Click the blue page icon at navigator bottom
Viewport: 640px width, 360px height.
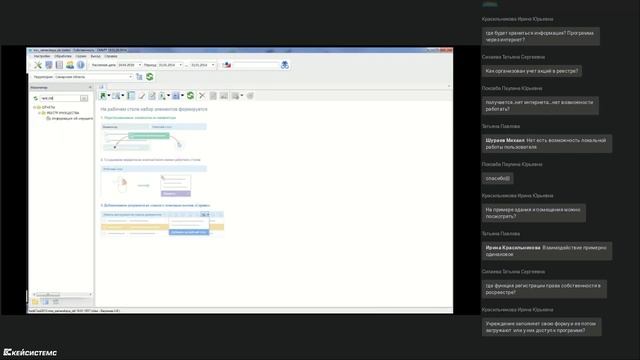point(46,302)
